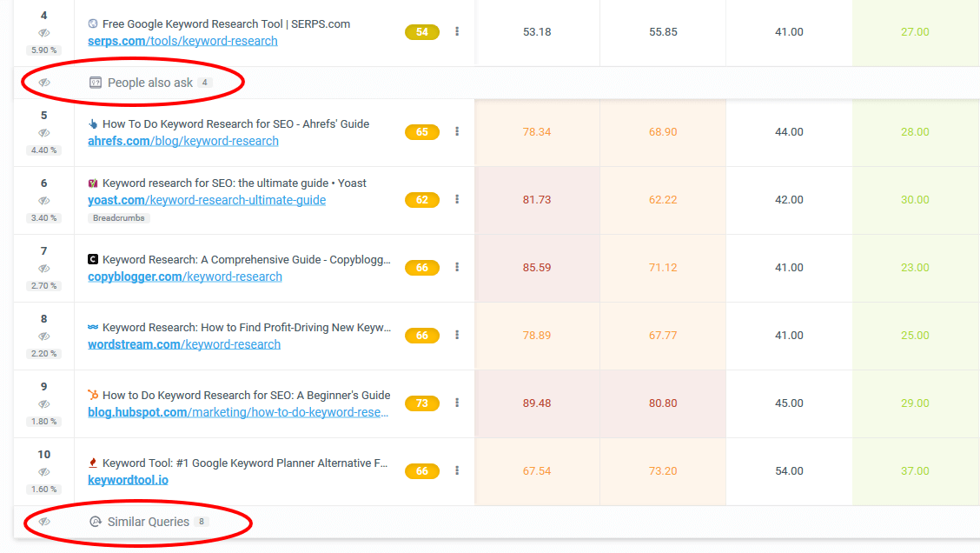
Task: Click score badge 66 for wordstream.com
Action: [x=422, y=336]
